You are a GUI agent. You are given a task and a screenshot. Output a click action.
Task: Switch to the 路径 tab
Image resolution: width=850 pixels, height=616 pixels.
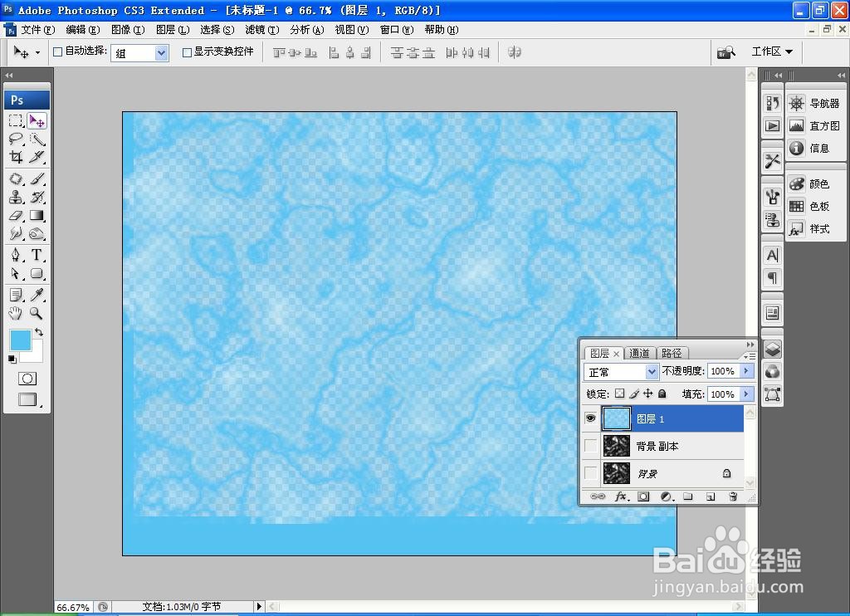click(672, 353)
